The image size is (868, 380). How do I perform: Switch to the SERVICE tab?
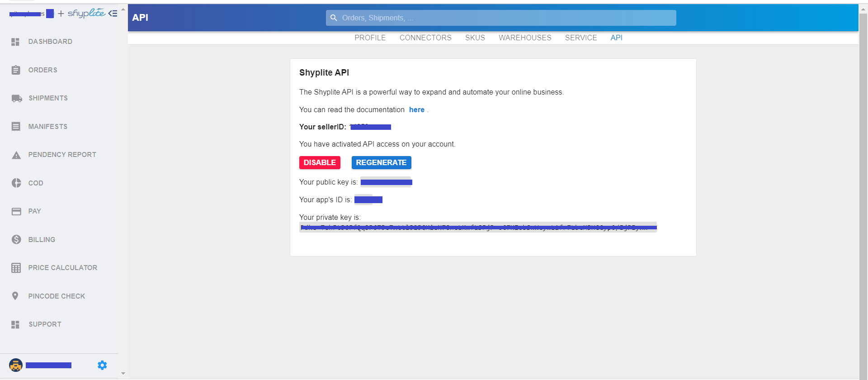pos(581,38)
